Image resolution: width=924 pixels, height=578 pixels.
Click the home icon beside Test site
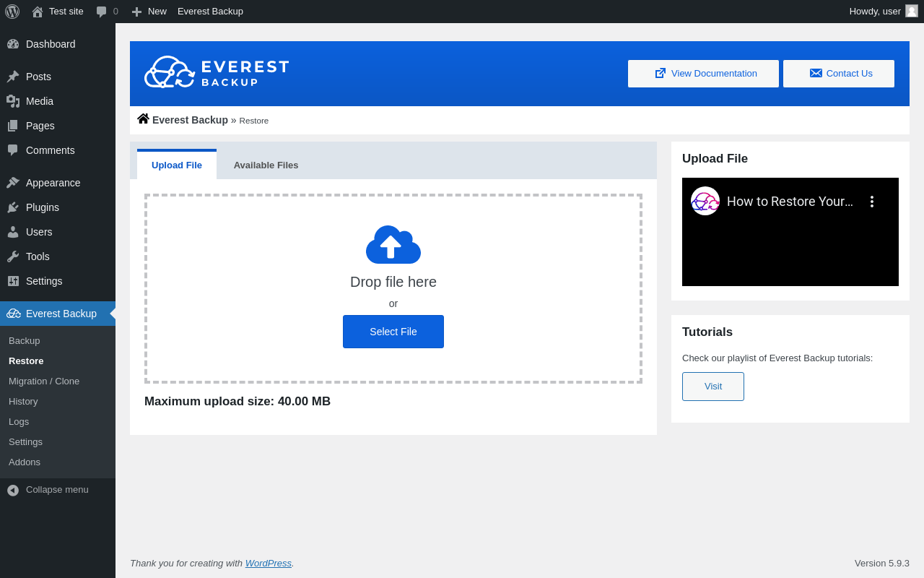[38, 12]
